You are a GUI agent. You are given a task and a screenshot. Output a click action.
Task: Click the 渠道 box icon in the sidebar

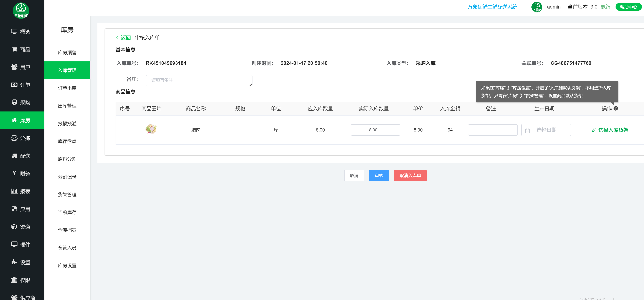pos(14,227)
